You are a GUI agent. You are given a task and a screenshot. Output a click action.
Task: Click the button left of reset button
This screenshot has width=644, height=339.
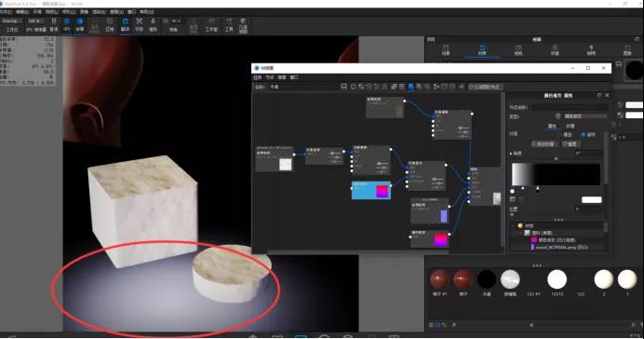(x=545, y=143)
